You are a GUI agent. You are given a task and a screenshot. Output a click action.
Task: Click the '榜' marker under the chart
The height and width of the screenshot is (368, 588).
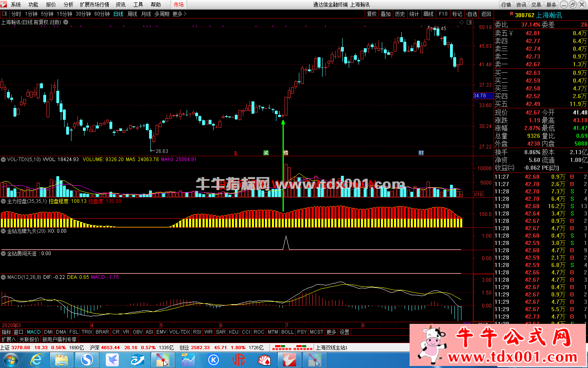coord(286,153)
